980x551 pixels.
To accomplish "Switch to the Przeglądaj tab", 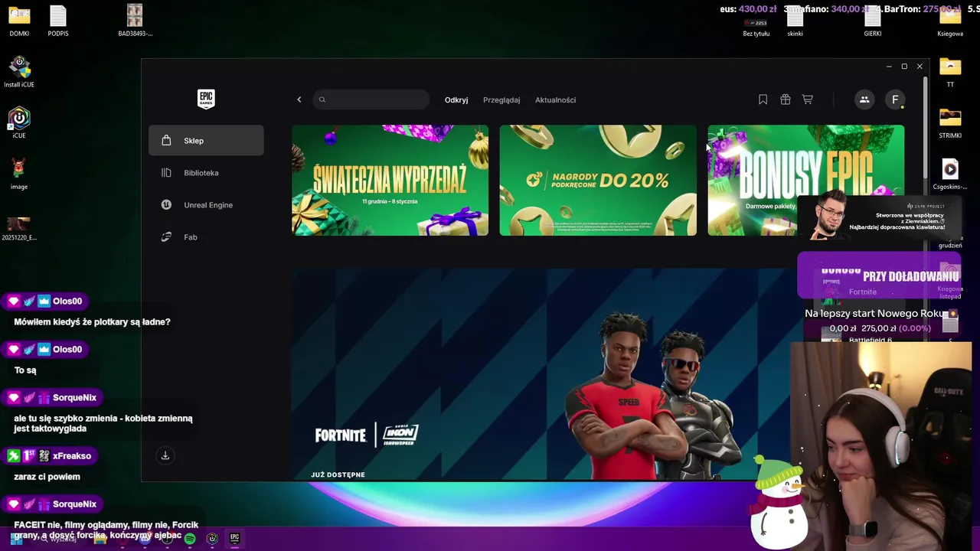I will [501, 100].
